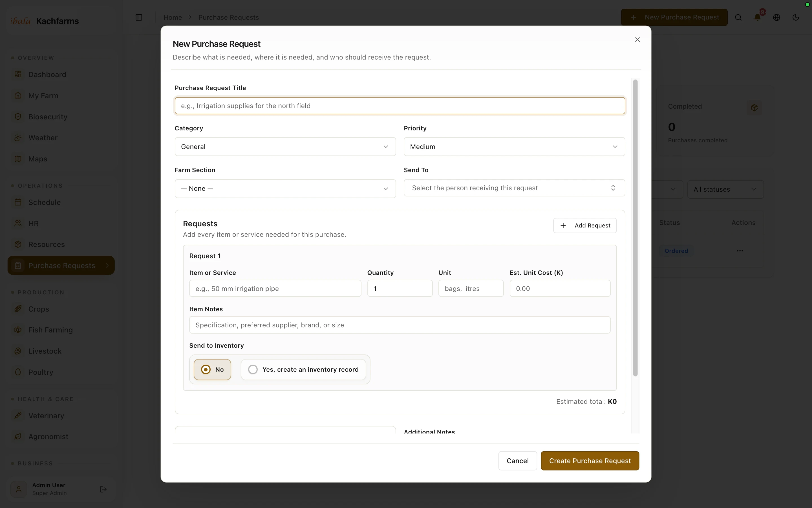Click the Weather icon in sidebar

[x=18, y=138]
